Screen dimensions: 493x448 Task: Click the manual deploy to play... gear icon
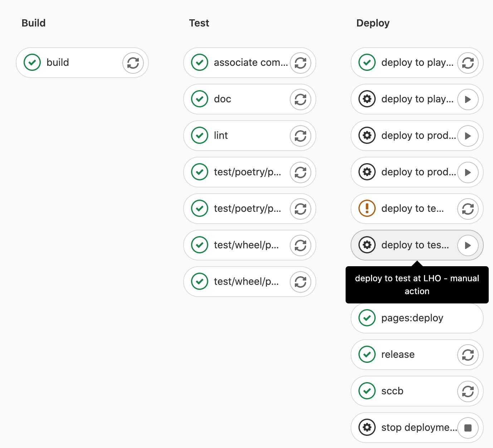367,99
